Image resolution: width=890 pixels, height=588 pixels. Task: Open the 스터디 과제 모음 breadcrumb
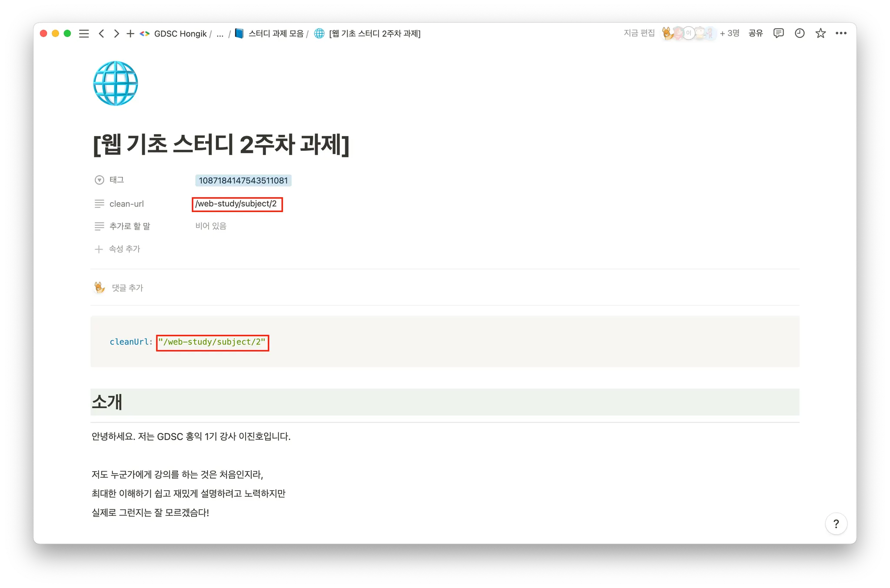(276, 34)
